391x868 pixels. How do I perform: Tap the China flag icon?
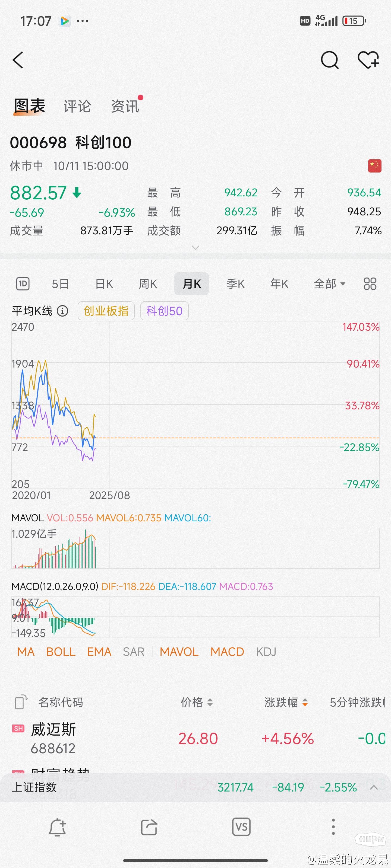pos(374,166)
